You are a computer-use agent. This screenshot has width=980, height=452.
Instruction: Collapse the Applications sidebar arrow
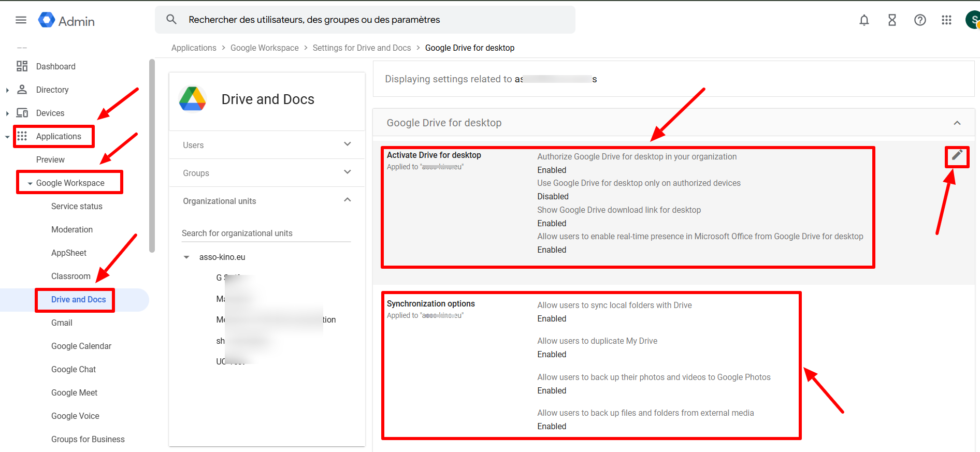(x=7, y=137)
